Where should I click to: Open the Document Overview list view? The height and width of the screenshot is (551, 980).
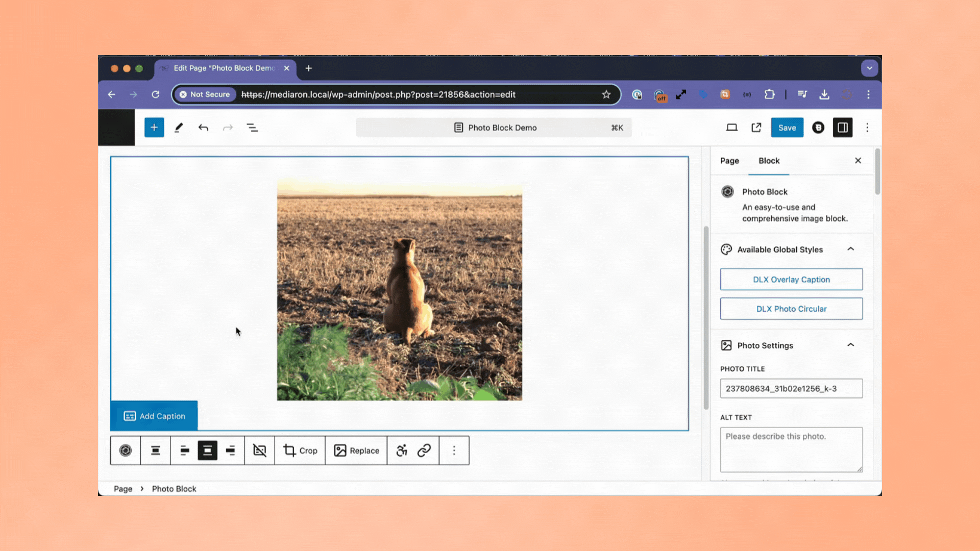coord(252,128)
